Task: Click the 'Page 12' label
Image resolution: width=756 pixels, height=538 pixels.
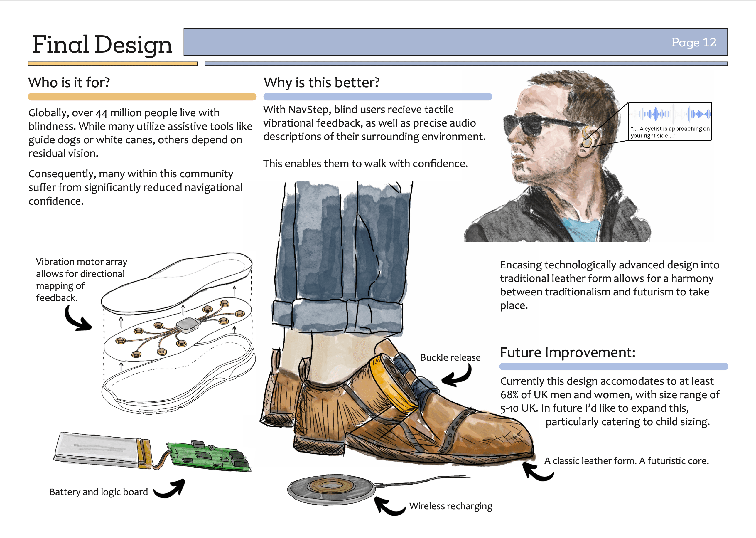Action: pyautogui.click(x=694, y=42)
